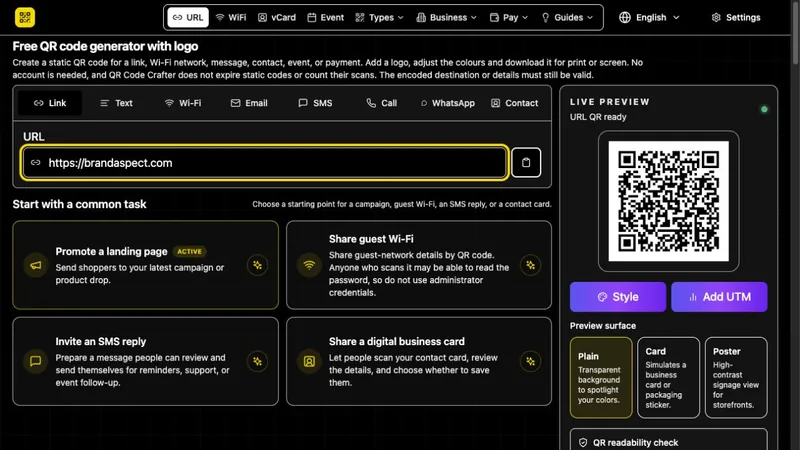Click the QR Code Crafter logo icon

24,17
